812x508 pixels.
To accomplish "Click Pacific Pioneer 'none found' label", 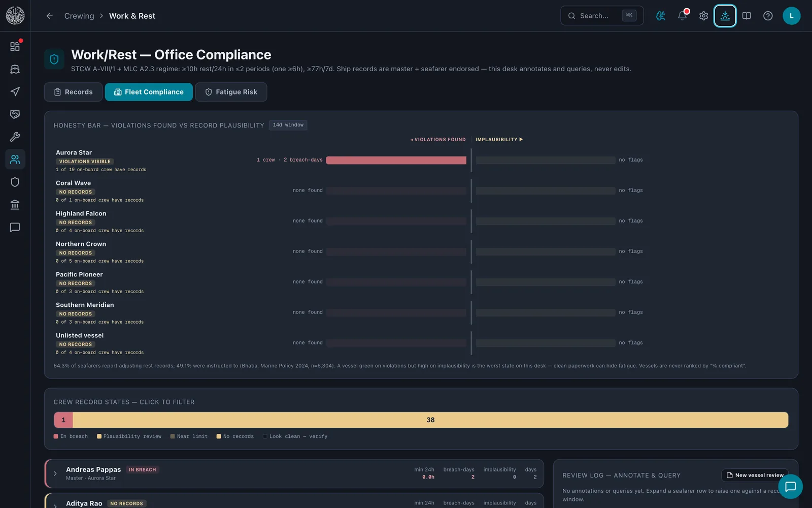I will pos(308,282).
